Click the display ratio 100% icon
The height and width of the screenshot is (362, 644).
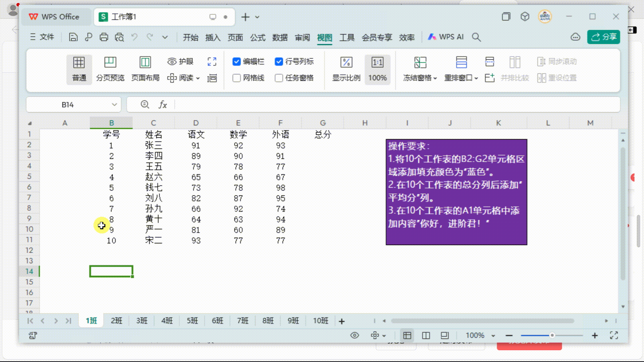[x=377, y=68]
